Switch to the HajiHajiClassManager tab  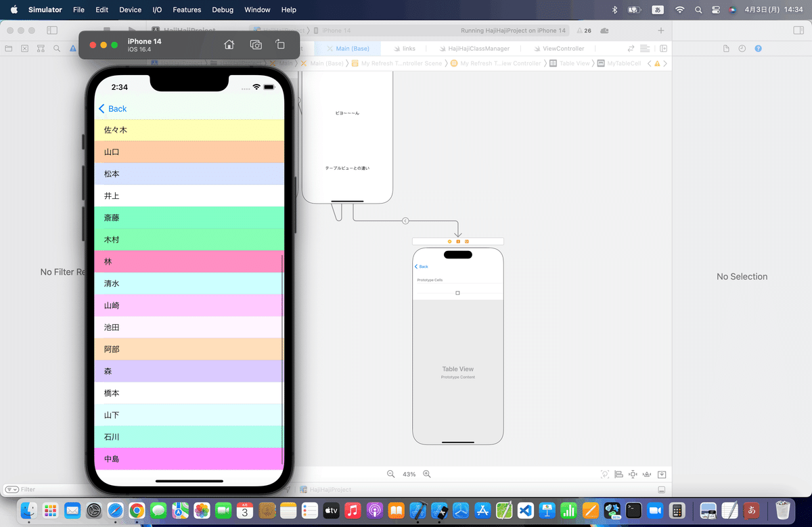[x=474, y=49]
